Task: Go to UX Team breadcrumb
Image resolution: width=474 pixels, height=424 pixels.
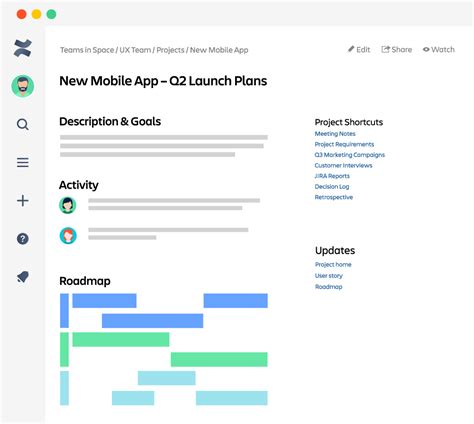Action: 135,50
